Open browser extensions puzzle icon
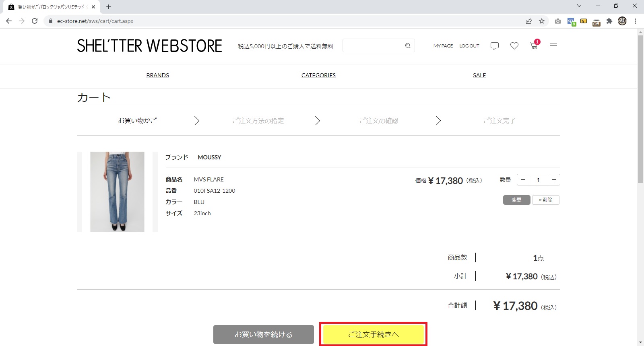 coord(609,21)
